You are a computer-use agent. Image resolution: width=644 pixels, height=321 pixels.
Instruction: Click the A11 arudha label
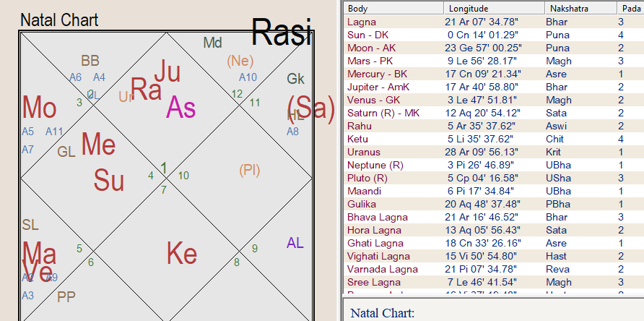54,132
